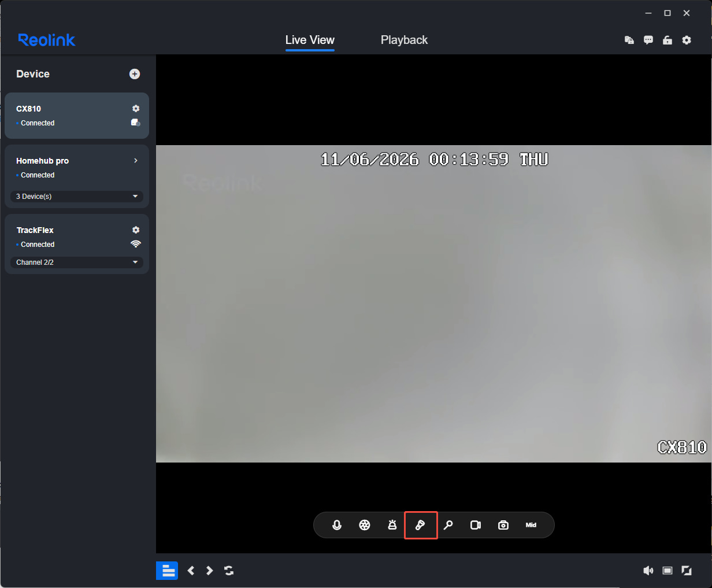Start two-way talk with the microphone icon
This screenshot has width=712, height=588.
pyautogui.click(x=337, y=525)
